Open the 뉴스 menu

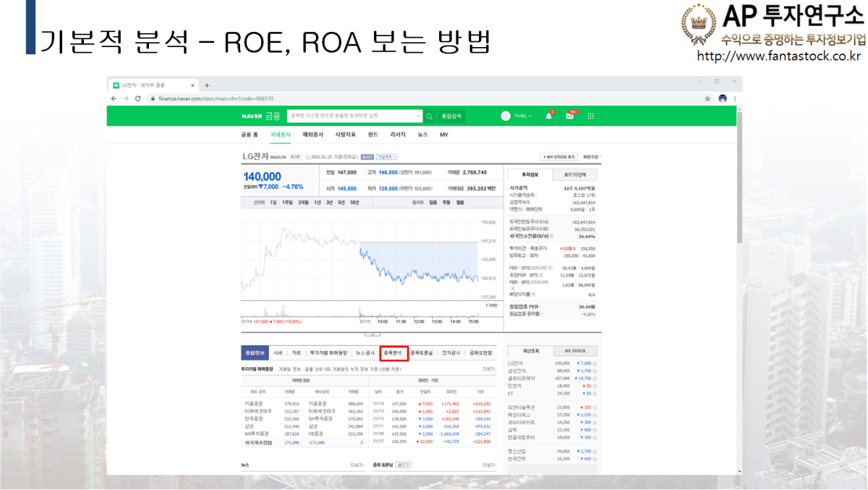pyautogui.click(x=423, y=135)
